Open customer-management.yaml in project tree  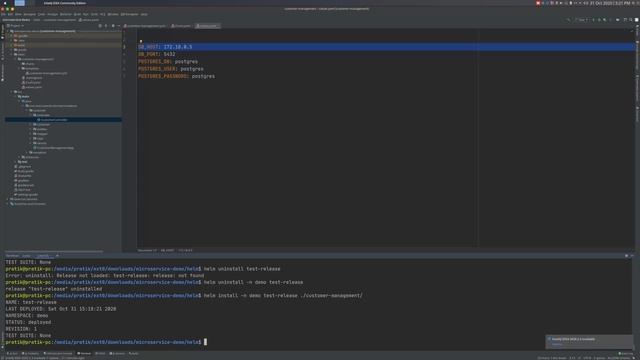click(47, 73)
